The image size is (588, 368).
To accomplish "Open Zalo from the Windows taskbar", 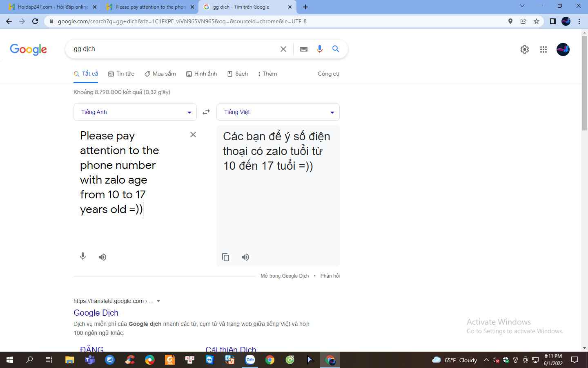I will pyautogui.click(x=250, y=360).
